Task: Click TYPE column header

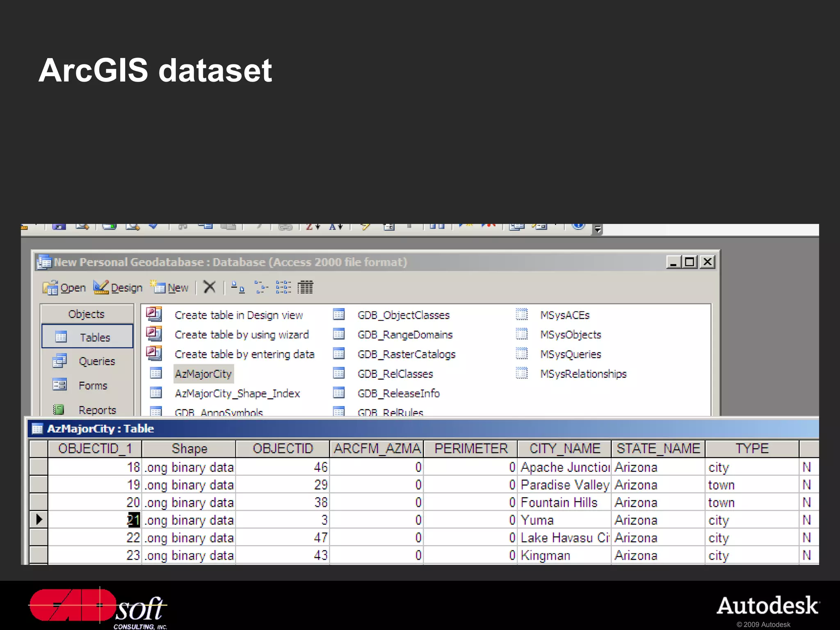Action: pyautogui.click(x=752, y=449)
